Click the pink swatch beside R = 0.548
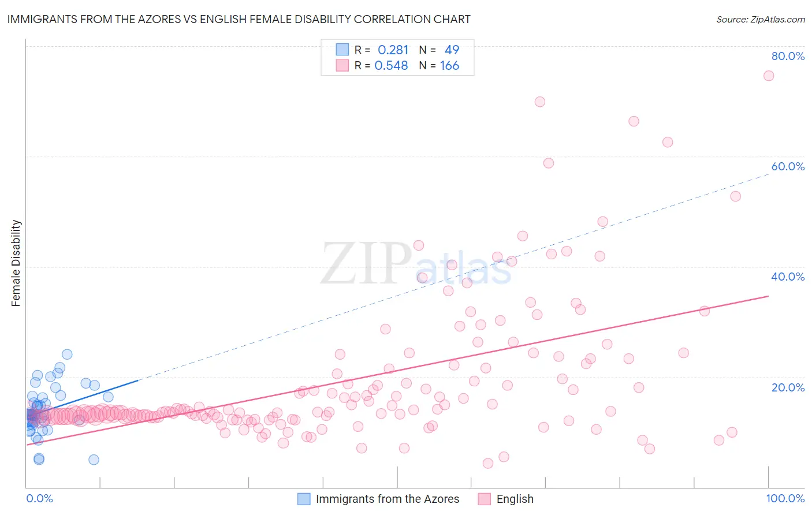Screen dimensions: 812x515 click(x=342, y=65)
